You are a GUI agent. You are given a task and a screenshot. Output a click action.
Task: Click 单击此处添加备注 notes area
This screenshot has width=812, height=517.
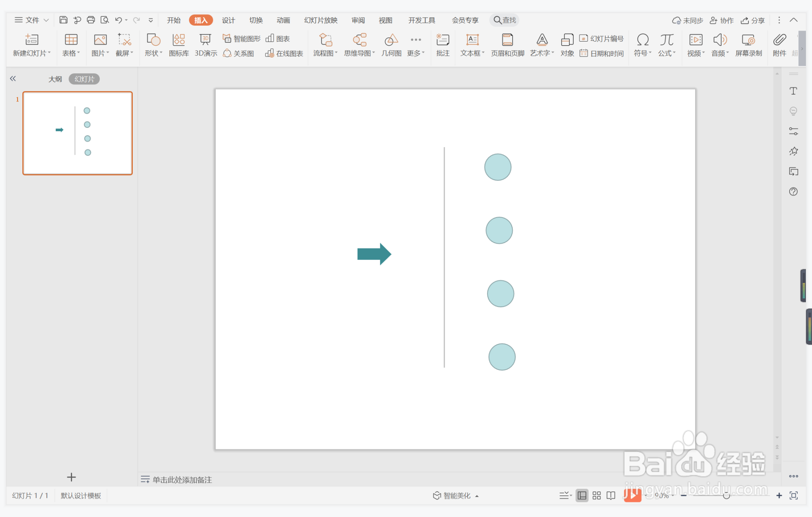(182, 480)
